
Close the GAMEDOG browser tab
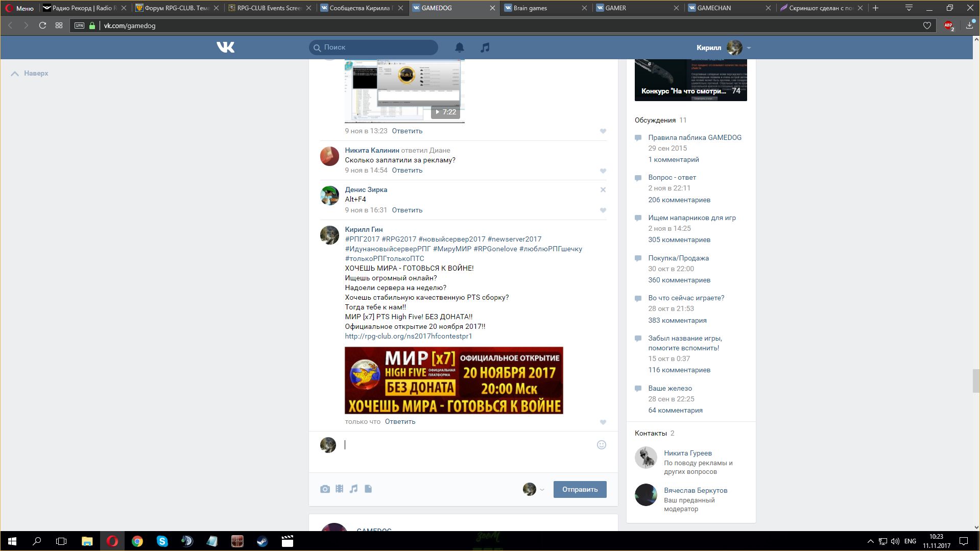[x=492, y=8]
